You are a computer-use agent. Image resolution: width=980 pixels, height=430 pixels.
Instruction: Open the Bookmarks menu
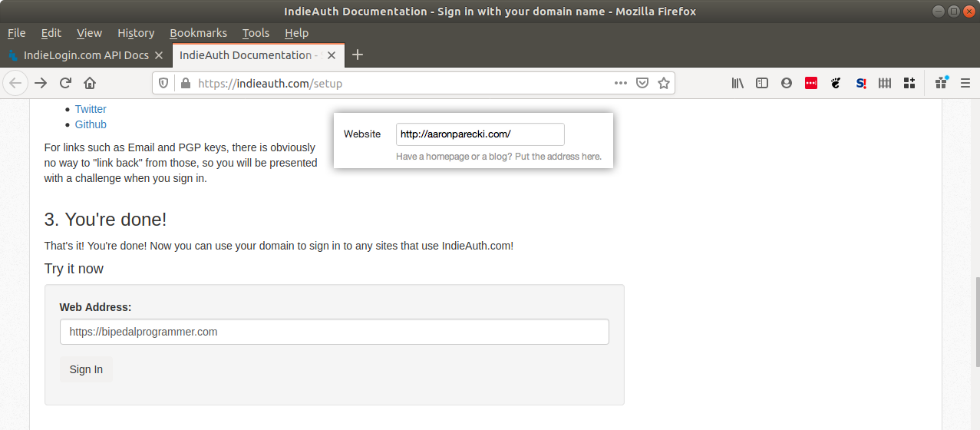tap(198, 33)
